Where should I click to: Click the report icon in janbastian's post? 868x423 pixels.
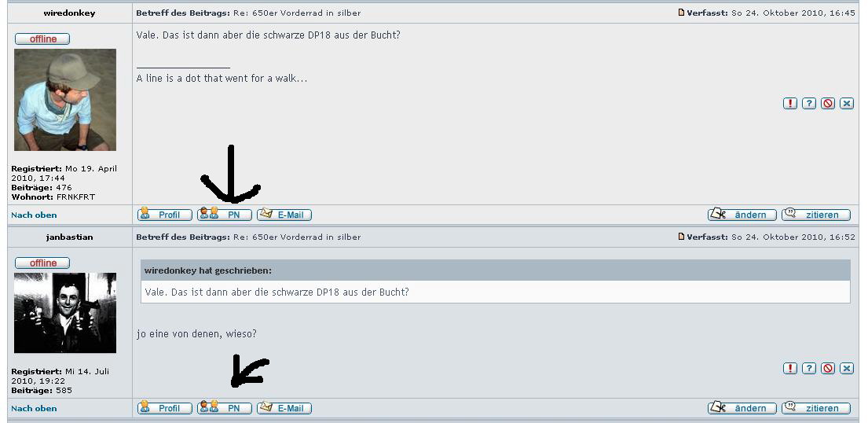(790, 368)
